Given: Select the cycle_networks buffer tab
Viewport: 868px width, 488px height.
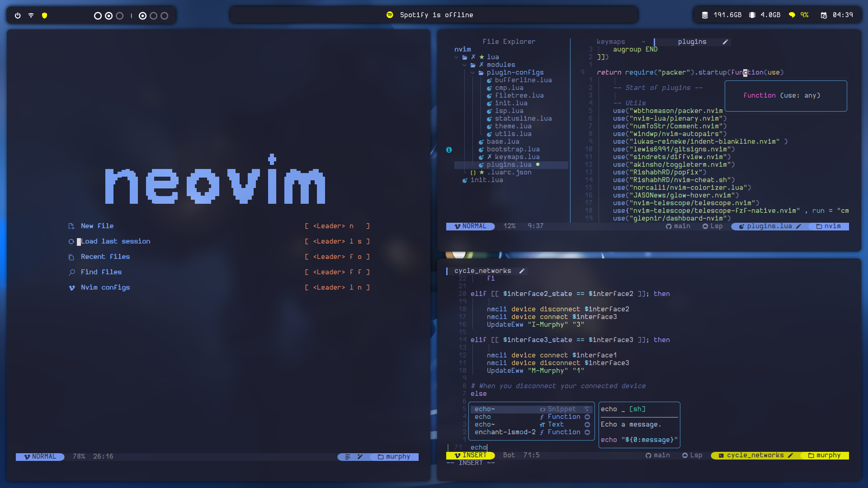Looking at the screenshot, I should (x=482, y=271).
